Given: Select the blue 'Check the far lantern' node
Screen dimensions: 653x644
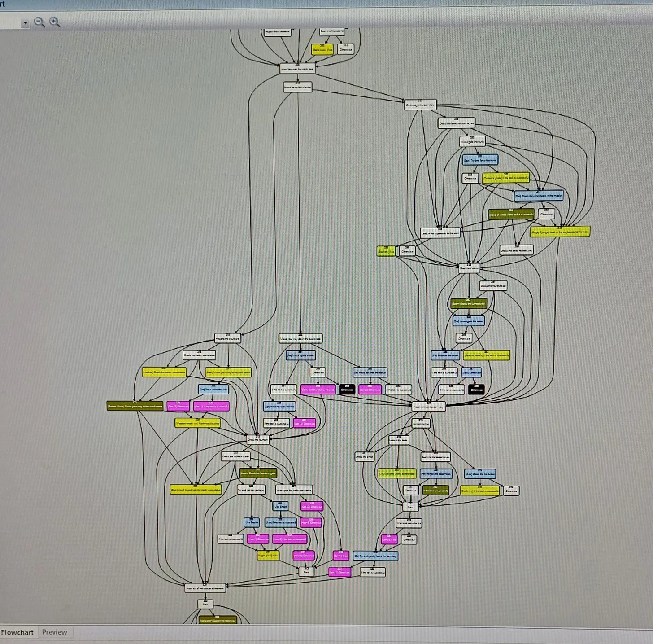Looking at the screenshot, I should pyautogui.click(x=480, y=474).
